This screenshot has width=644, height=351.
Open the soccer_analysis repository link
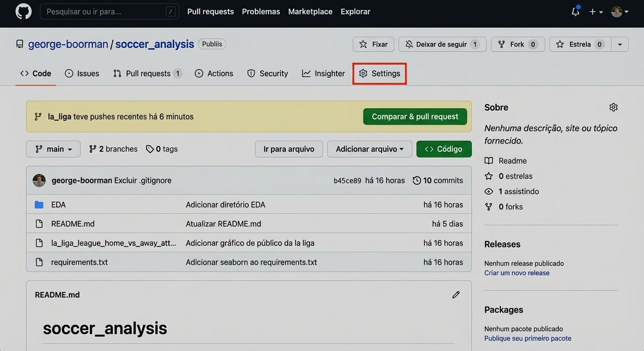[x=155, y=44]
